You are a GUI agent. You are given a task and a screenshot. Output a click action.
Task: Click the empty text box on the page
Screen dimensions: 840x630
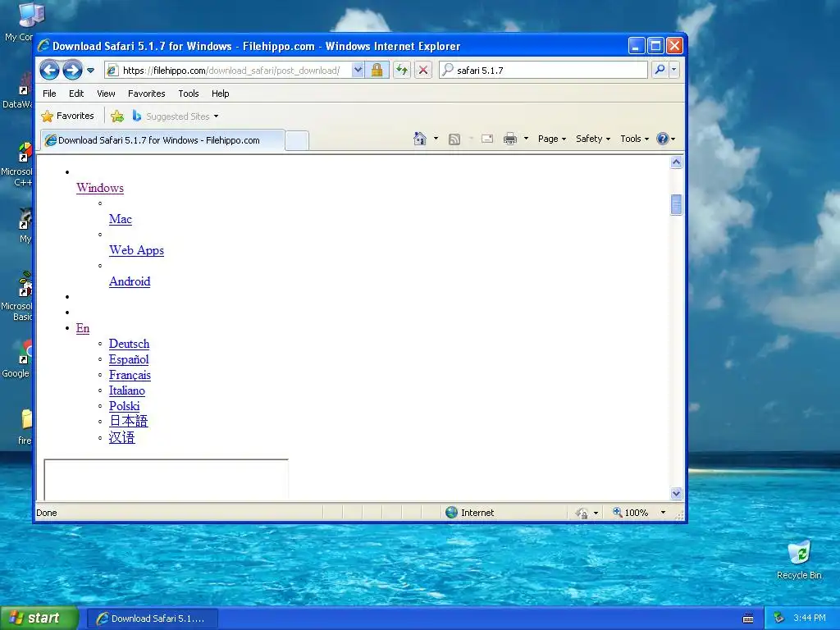pyautogui.click(x=166, y=479)
